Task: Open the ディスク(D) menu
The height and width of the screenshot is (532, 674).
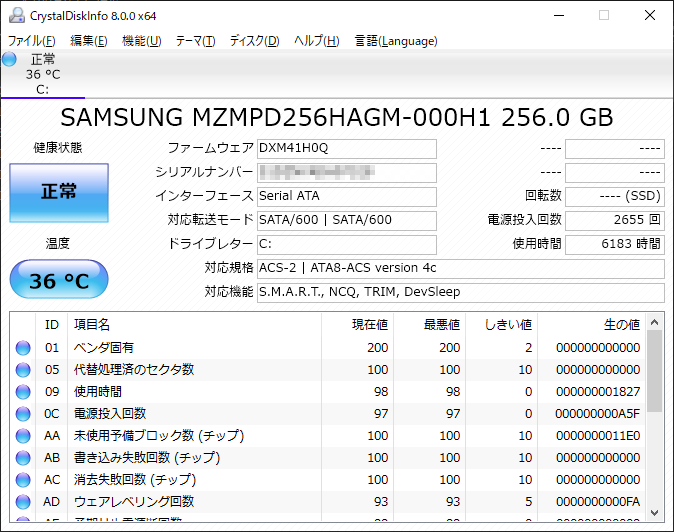Action: [x=254, y=41]
